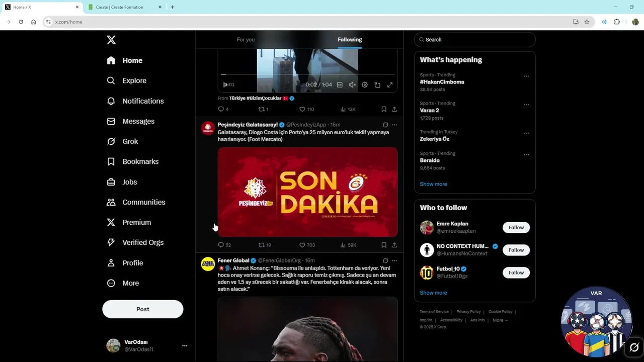Bookmark the Türkiye video post

[384, 109]
